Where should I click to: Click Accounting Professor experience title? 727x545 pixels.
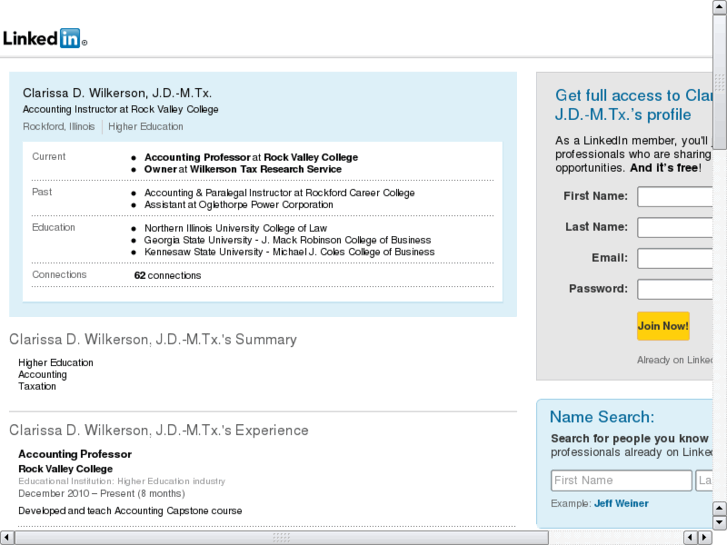[75, 454]
